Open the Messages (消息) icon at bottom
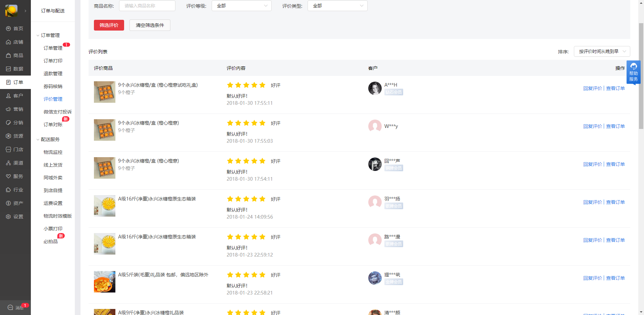The width and height of the screenshot is (644, 315). 10,307
